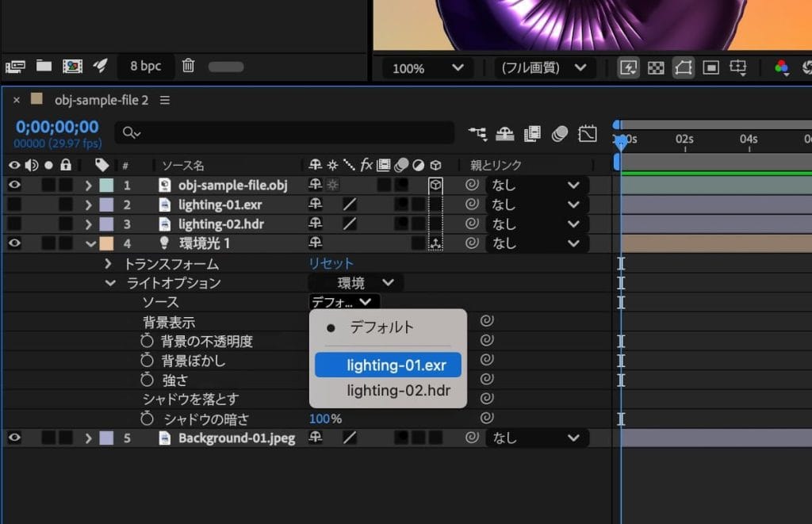Open the 100% magnification dropdown

click(423, 68)
